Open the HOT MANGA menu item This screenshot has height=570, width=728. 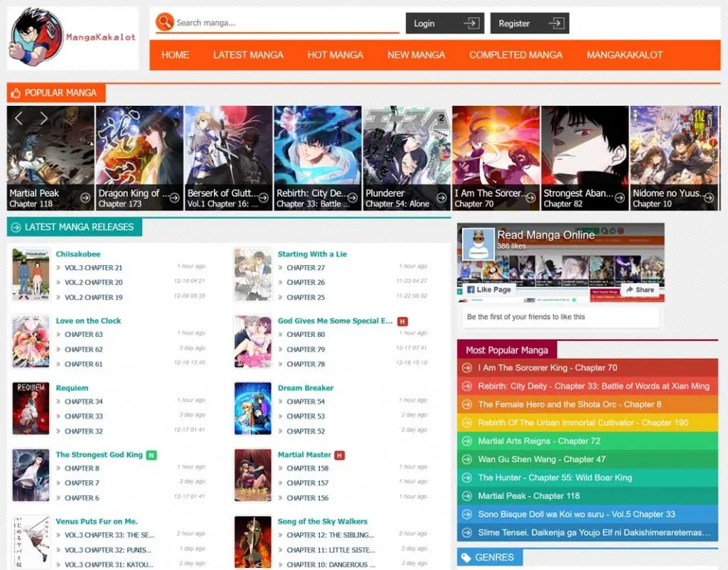pyautogui.click(x=335, y=55)
